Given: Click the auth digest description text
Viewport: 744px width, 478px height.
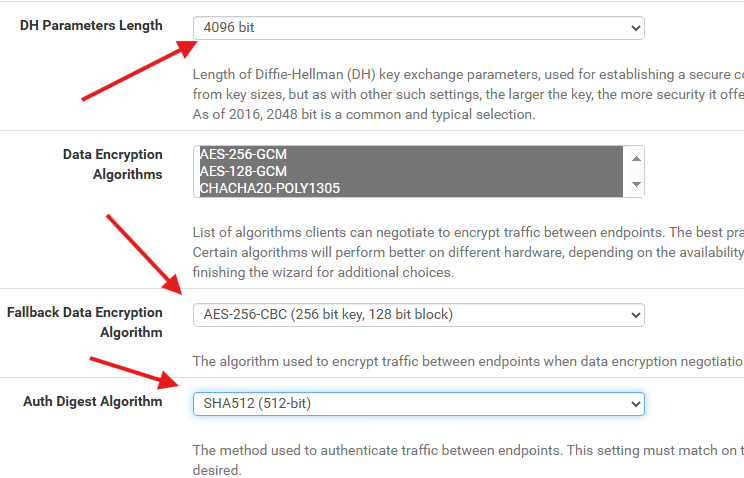Looking at the screenshot, I should pyautogui.click(x=468, y=460).
